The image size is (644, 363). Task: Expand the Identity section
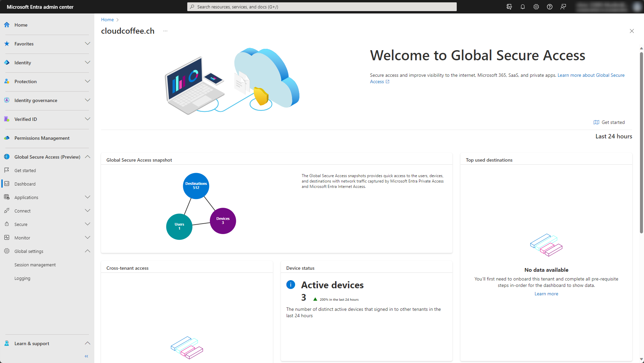87,63
